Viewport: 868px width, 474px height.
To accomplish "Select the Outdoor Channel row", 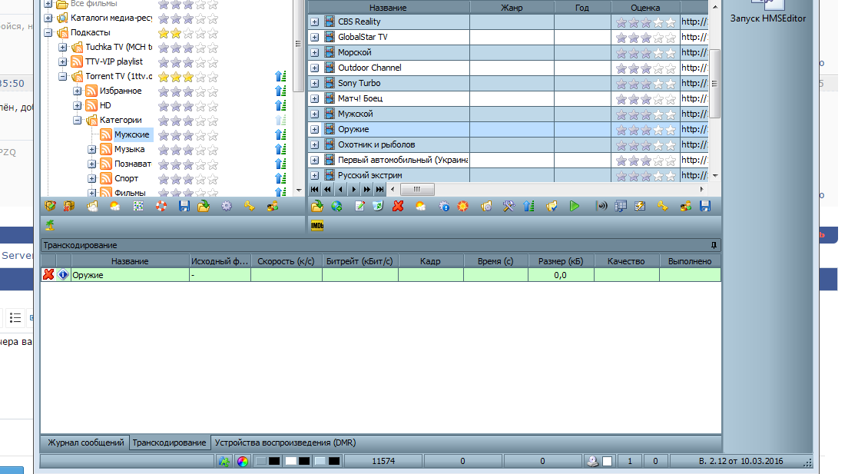I will (x=369, y=68).
